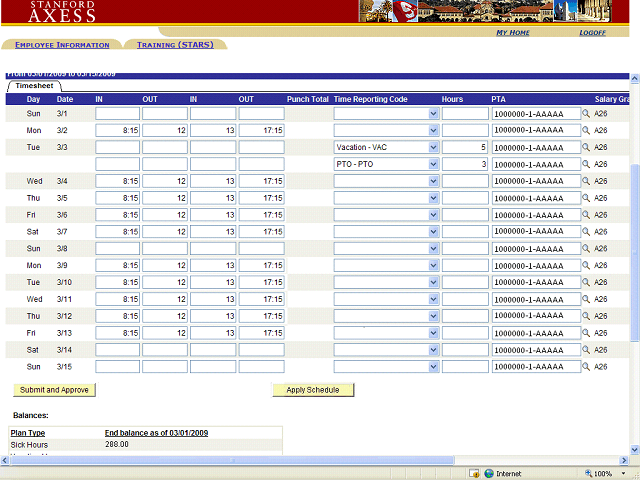
Task: Click PTA lookup magnifier for Sun 3/1
Action: tap(587, 114)
